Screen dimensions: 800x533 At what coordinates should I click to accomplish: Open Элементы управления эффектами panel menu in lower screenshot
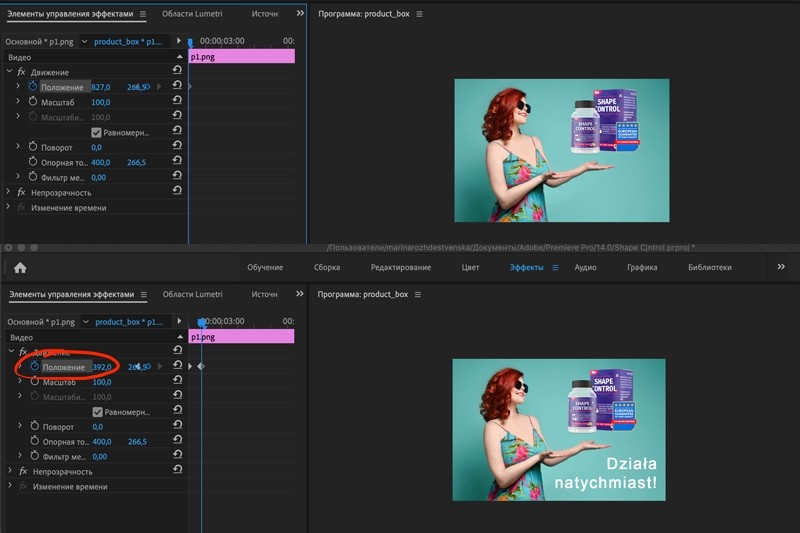click(144, 295)
